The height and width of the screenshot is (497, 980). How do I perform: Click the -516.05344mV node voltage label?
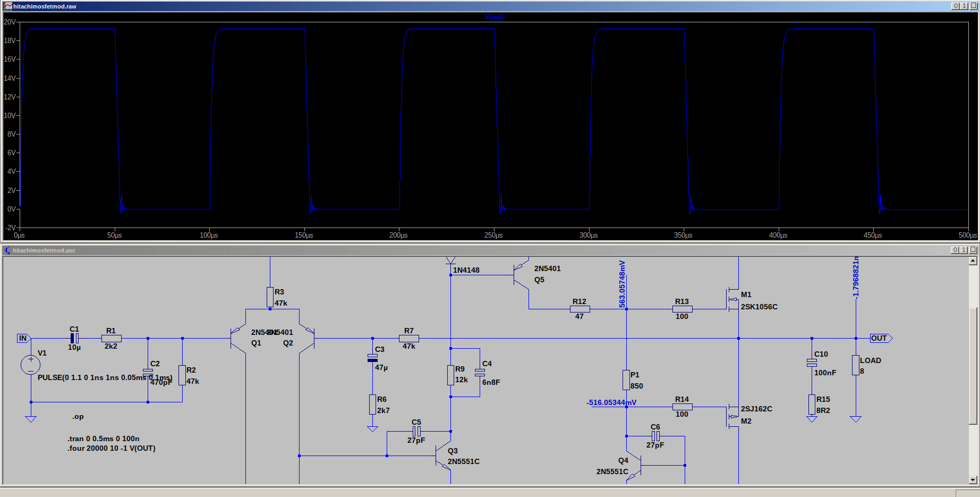coord(611,402)
